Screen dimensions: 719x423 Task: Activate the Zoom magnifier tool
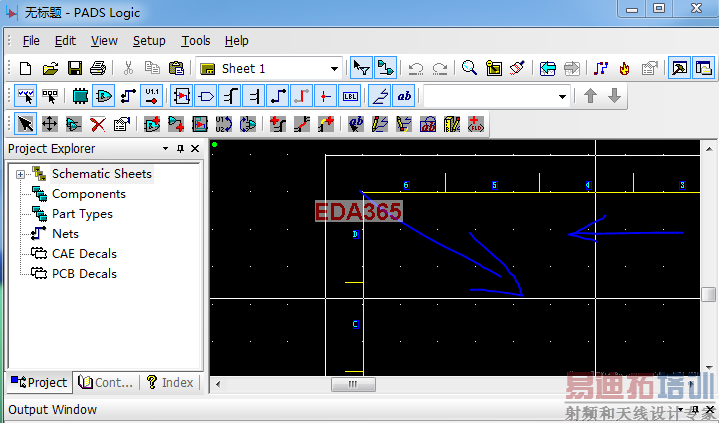(x=469, y=69)
